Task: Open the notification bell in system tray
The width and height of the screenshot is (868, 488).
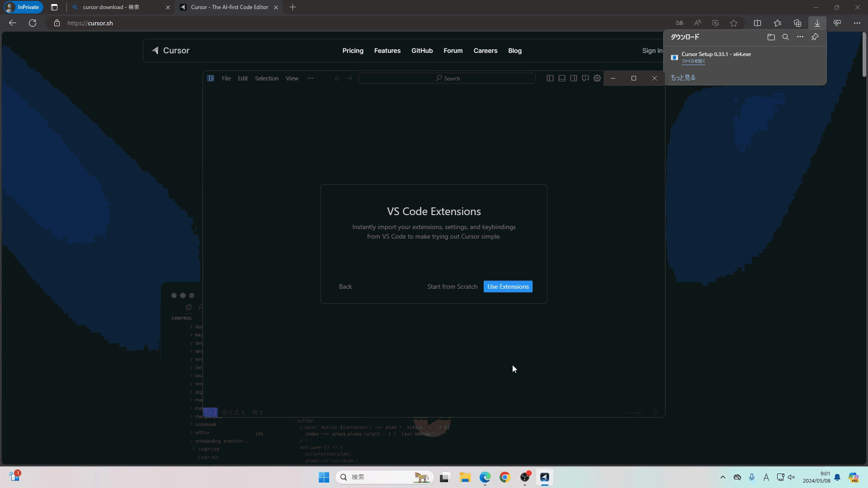Action: coord(837,477)
